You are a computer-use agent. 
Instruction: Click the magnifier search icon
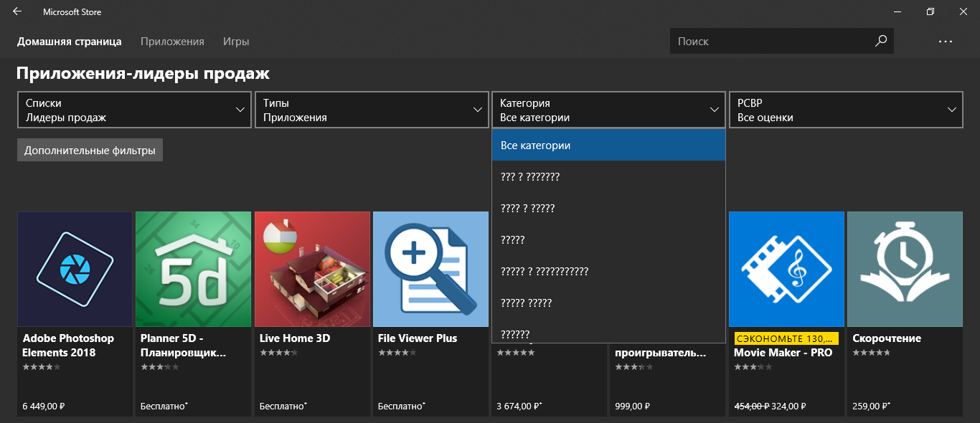[x=881, y=41]
